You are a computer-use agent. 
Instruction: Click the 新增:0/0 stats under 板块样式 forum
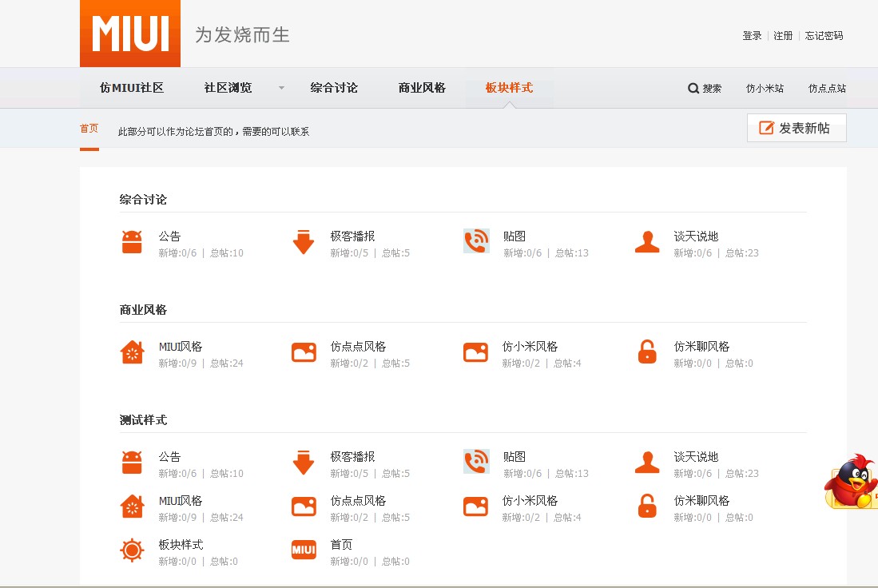[177, 561]
